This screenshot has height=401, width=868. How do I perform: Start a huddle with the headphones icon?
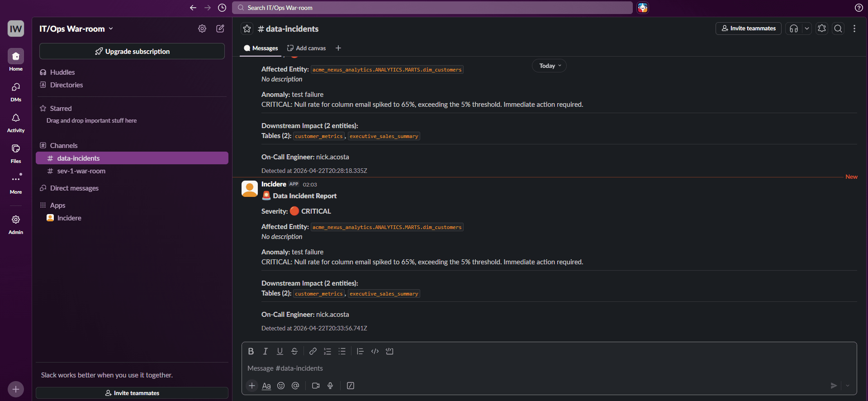pyautogui.click(x=794, y=29)
